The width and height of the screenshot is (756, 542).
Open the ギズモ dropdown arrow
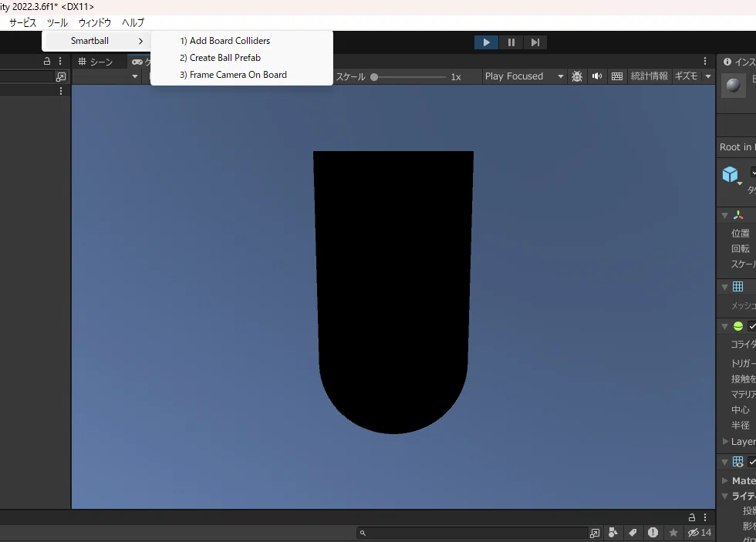click(708, 76)
